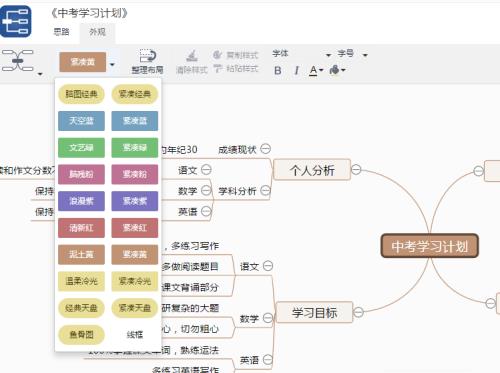Select the 线框 theme
The image size is (500, 373).
click(135, 335)
